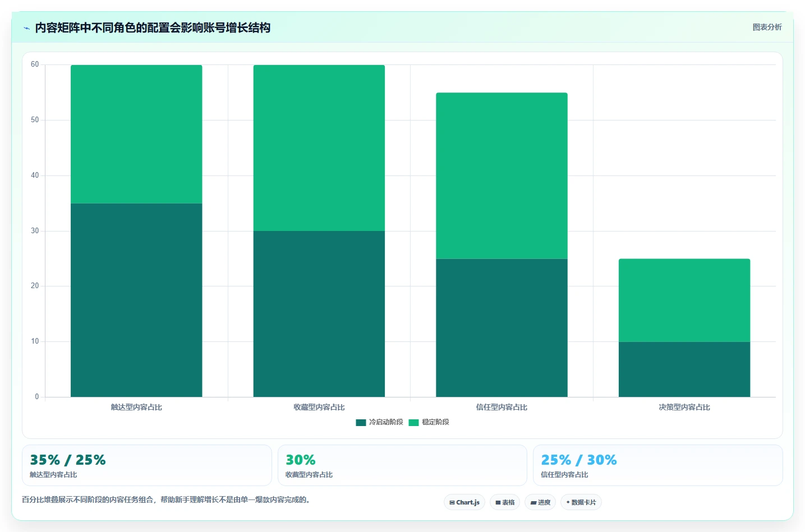Click the 图表分析 label in header
Screen dimensions: 805x532
click(x=767, y=27)
